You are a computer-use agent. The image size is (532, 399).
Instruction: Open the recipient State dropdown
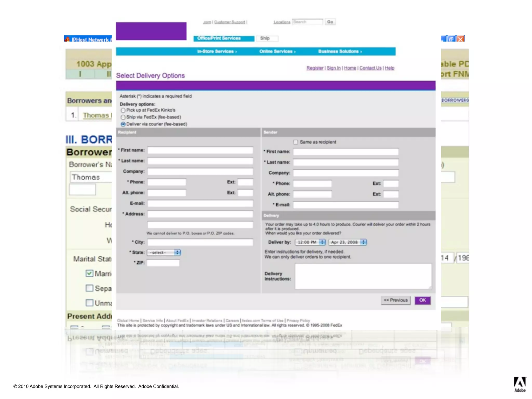tap(164, 252)
